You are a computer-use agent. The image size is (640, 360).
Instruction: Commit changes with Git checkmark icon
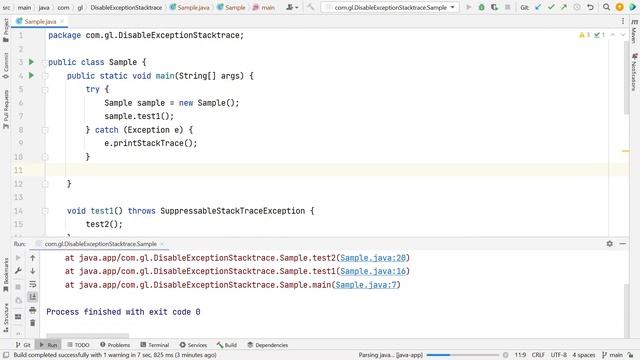click(551, 7)
